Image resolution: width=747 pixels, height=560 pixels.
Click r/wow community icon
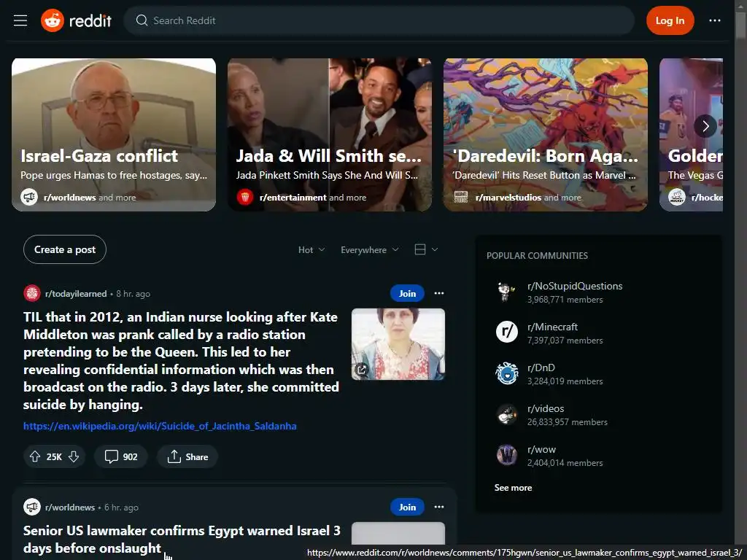(506, 455)
